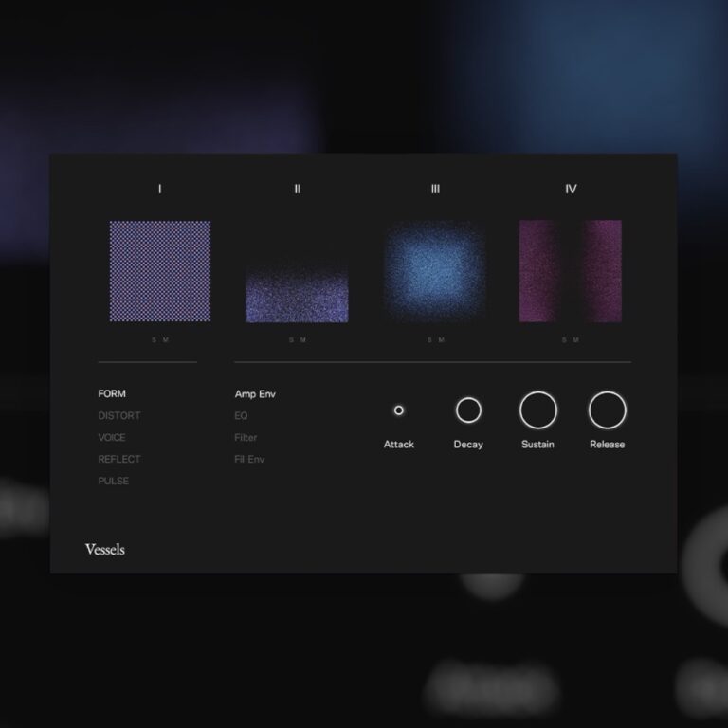Open the EQ tab

[241, 415]
